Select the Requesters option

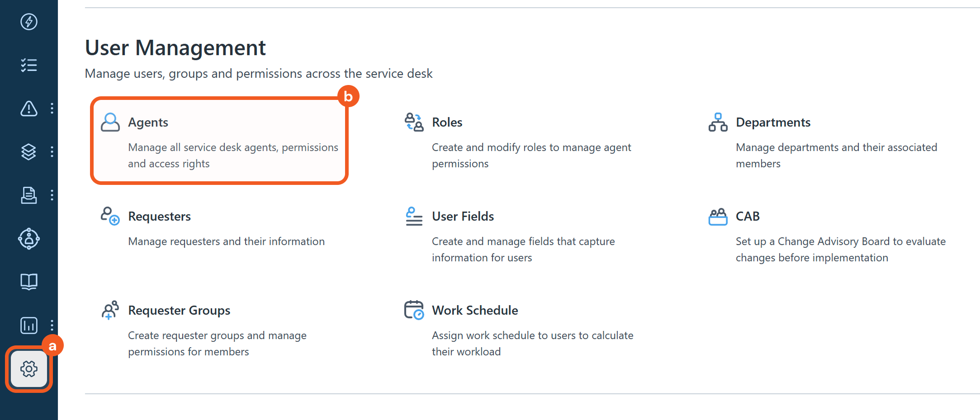(x=159, y=217)
